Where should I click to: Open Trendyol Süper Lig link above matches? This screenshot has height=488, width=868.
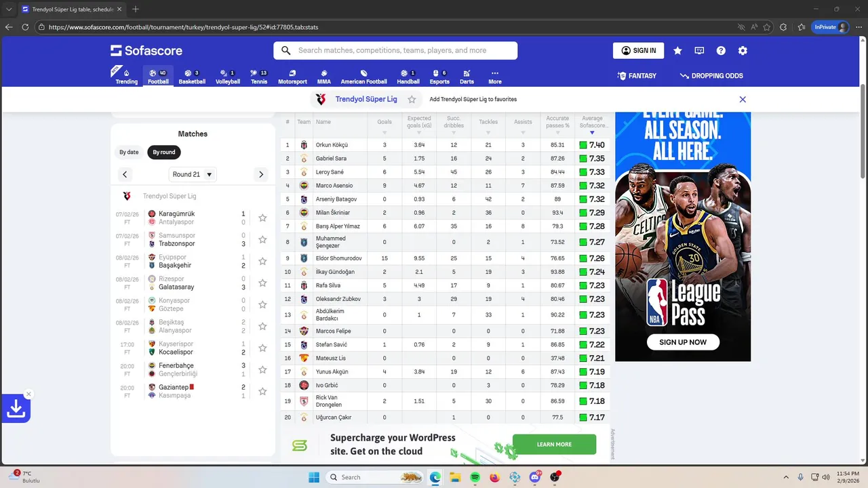[x=170, y=196]
